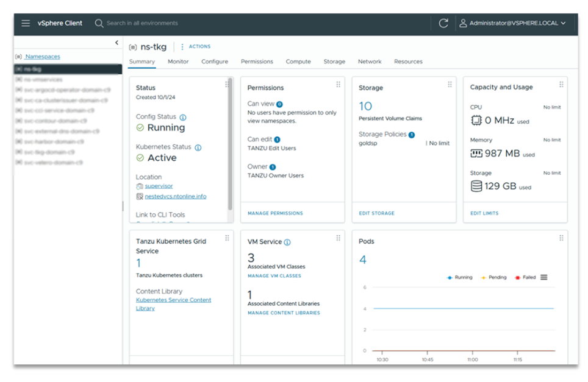The width and height of the screenshot is (588, 382).
Task: Refresh the vSphere Client view
Action: (x=443, y=23)
